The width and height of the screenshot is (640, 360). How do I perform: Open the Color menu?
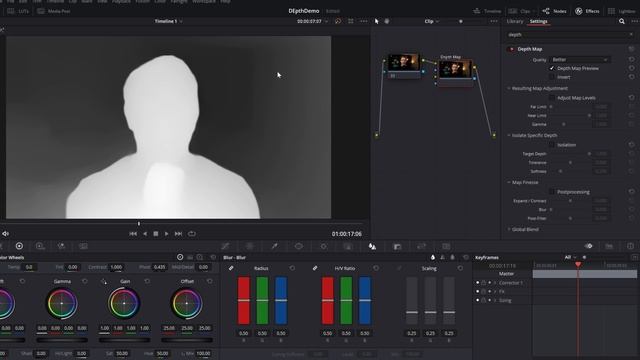(160, 2)
